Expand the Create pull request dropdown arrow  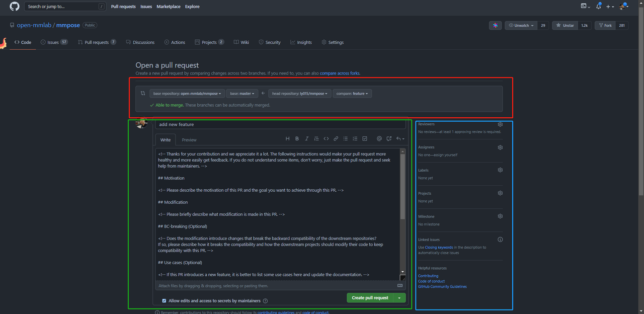pyautogui.click(x=399, y=297)
